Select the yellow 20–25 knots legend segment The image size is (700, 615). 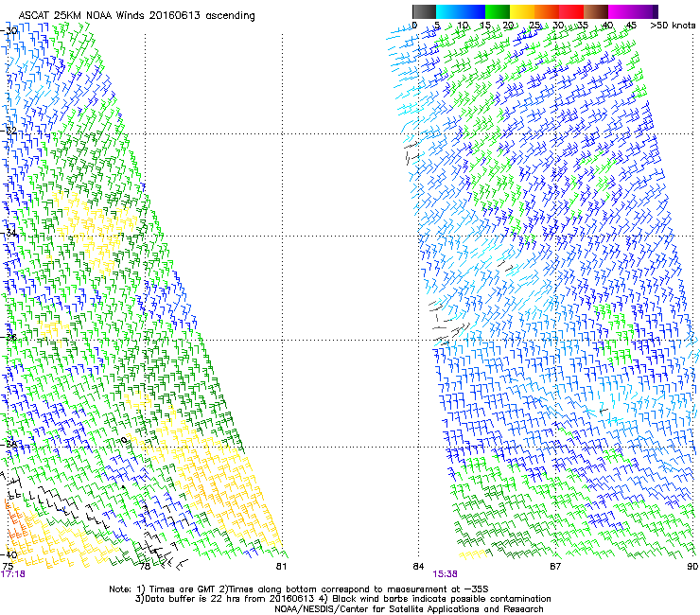click(x=522, y=11)
